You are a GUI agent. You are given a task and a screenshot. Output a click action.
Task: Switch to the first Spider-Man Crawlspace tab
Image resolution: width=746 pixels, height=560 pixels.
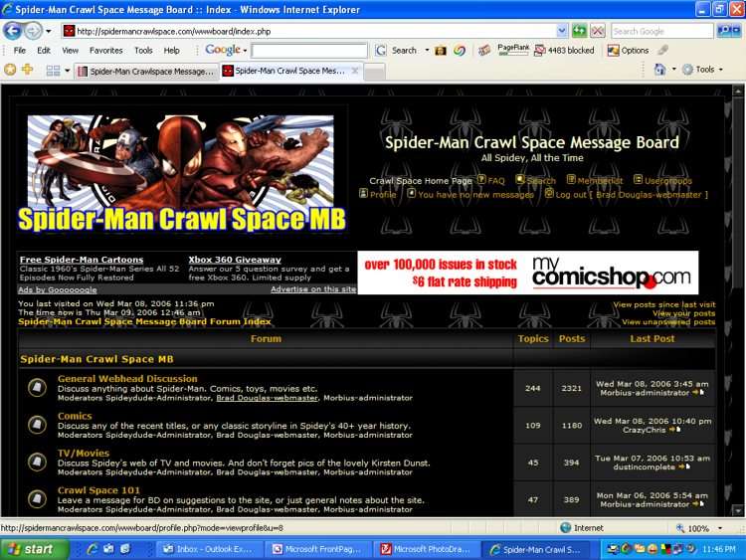point(144,71)
